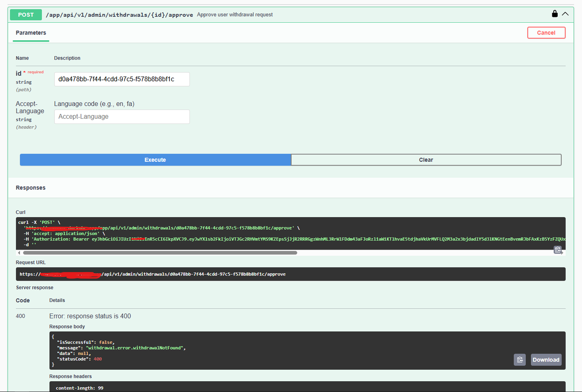Image resolution: width=582 pixels, height=392 pixels.
Task: Click the "Server response" label
Action: [35, 287]
